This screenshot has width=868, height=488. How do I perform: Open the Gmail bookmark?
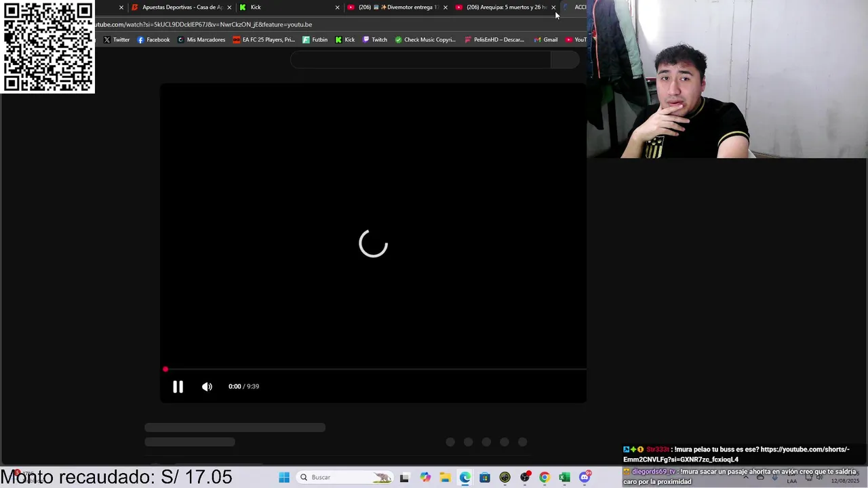(546, 40)
